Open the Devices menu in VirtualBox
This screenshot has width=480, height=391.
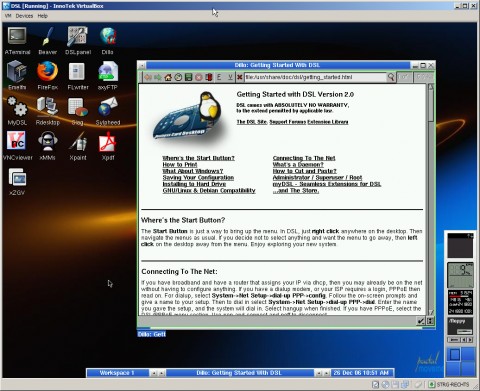point(24,16)
